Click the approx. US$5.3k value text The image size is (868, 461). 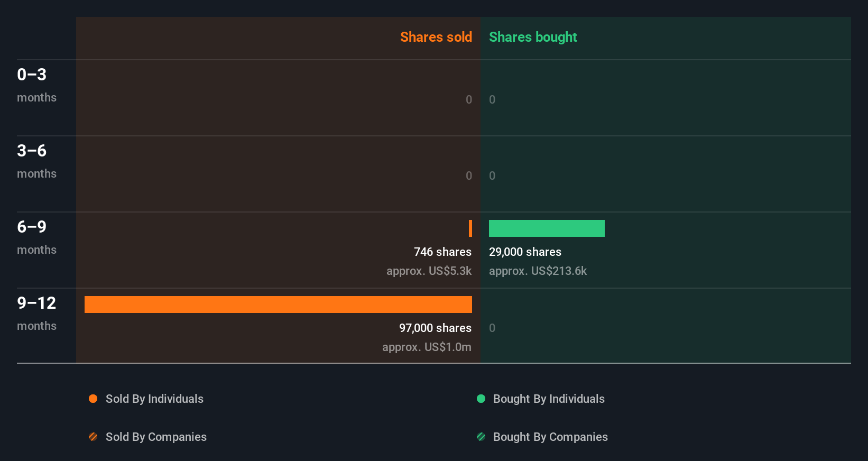point(429,271)
